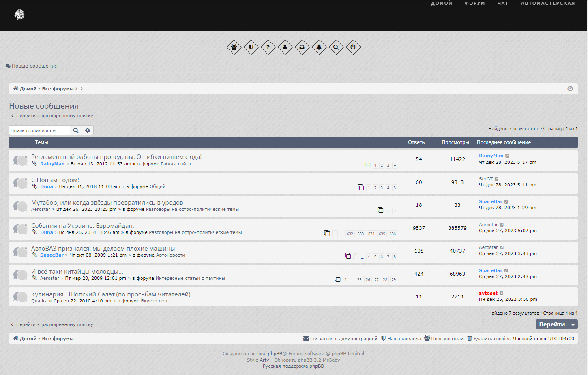Click the "Удалить cookies" link
Viewport: 588px width, 375px height.
tap(491, 339)
